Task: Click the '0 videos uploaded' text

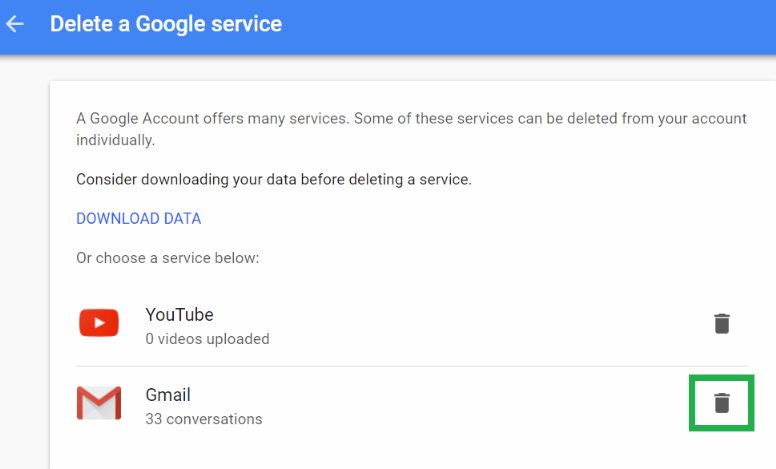Action: click(207, 339)
